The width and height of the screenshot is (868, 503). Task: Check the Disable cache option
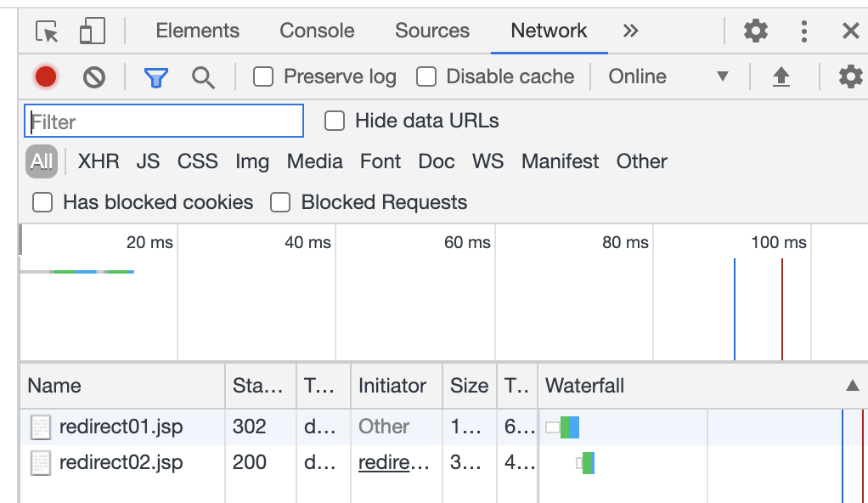(426, 76)
